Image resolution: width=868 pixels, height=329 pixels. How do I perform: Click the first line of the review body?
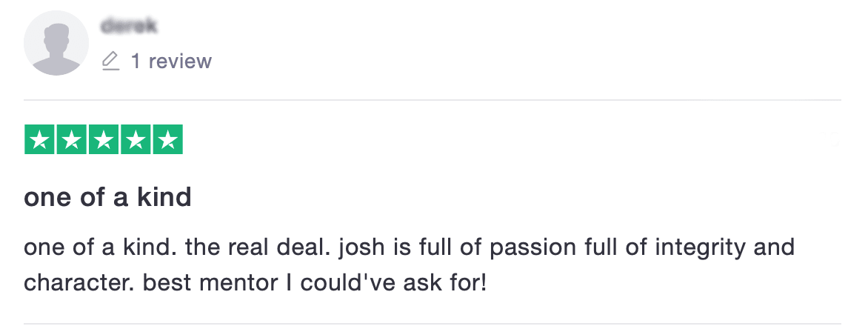coord(409,247)
